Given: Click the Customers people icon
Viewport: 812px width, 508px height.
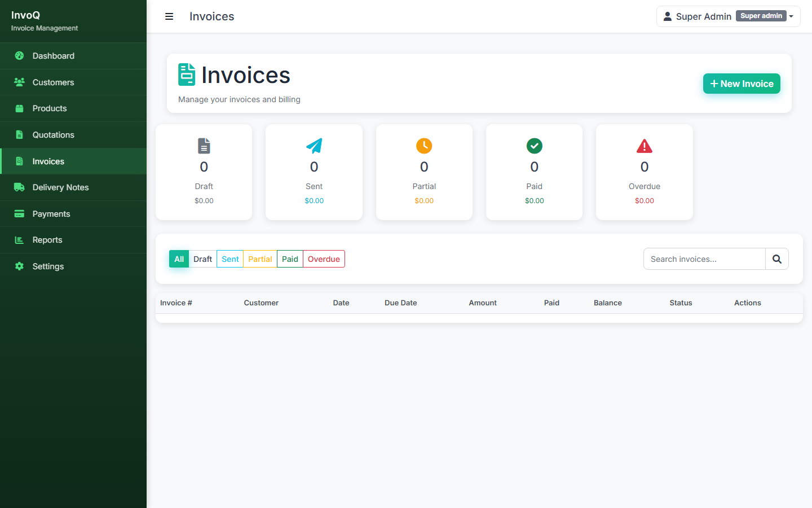Looking at the screenshot, I should pyautogui.click(x=19, y=82).
